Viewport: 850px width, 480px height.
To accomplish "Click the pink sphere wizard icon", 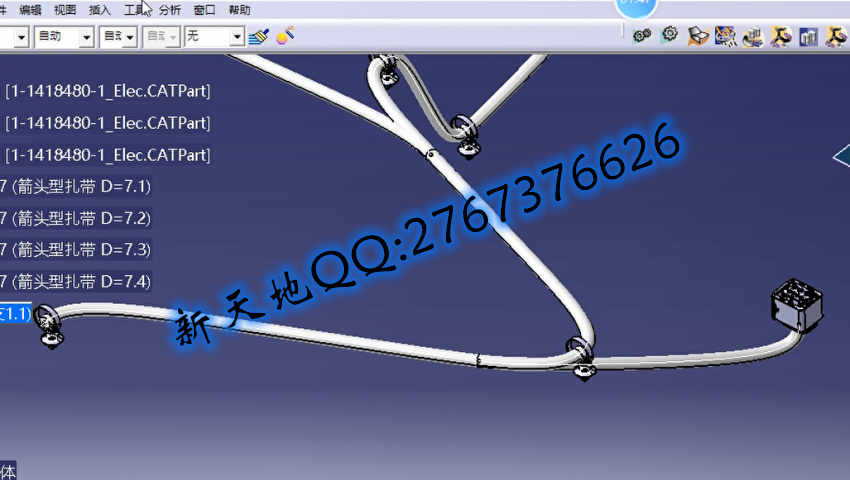I will click(285, 37).
